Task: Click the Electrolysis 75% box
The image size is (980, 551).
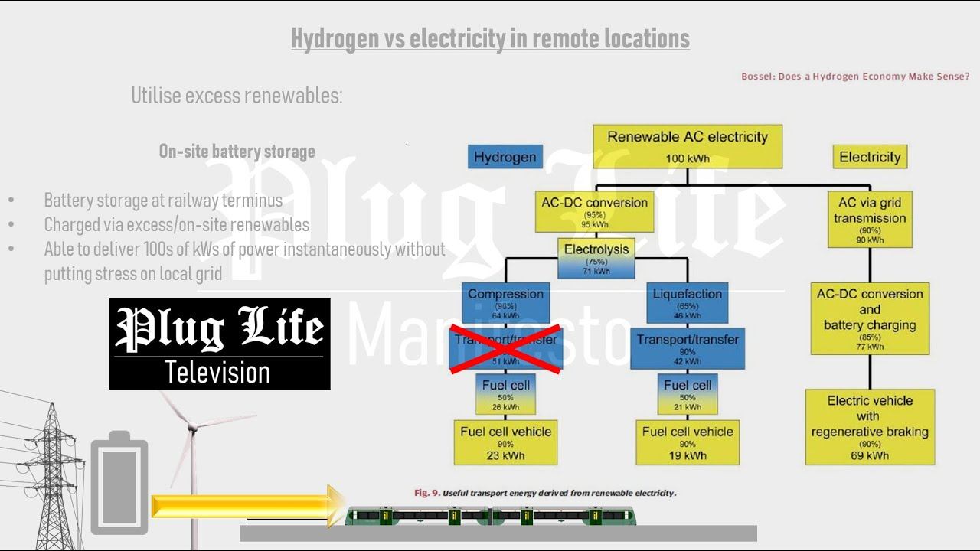Action: pyautogui.click(x=596, y=259)
